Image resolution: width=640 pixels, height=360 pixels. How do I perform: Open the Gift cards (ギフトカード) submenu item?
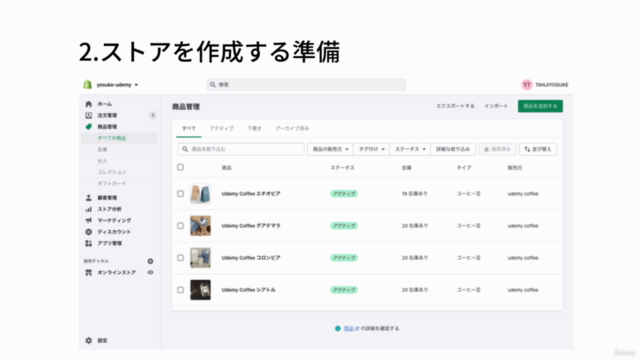pos(112,184)
